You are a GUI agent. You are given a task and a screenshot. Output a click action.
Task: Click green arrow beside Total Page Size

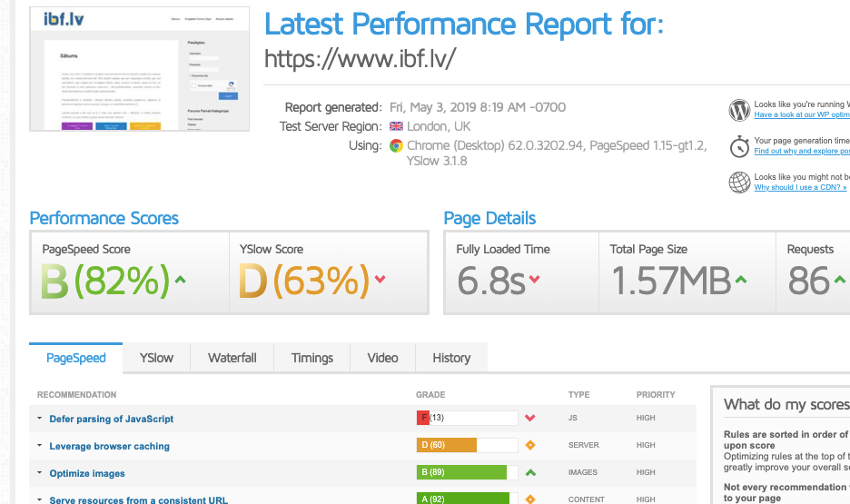pyautogui.click(x=741, y=280)
